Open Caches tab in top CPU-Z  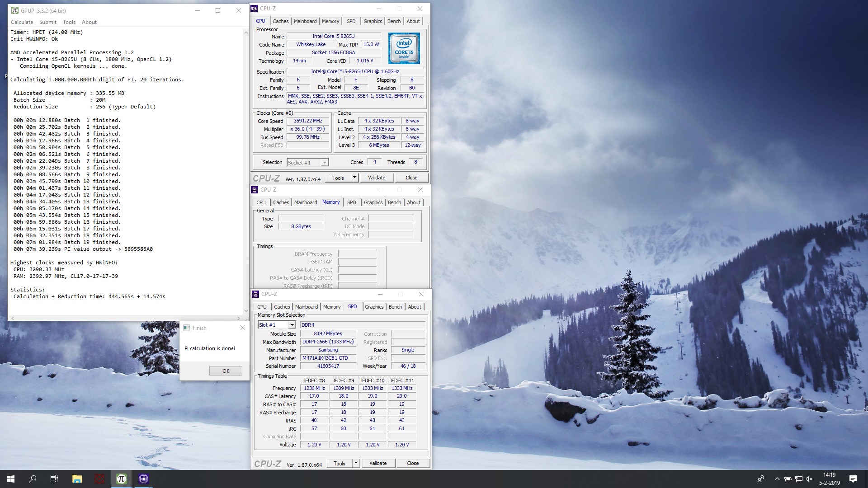click(280, 21)
